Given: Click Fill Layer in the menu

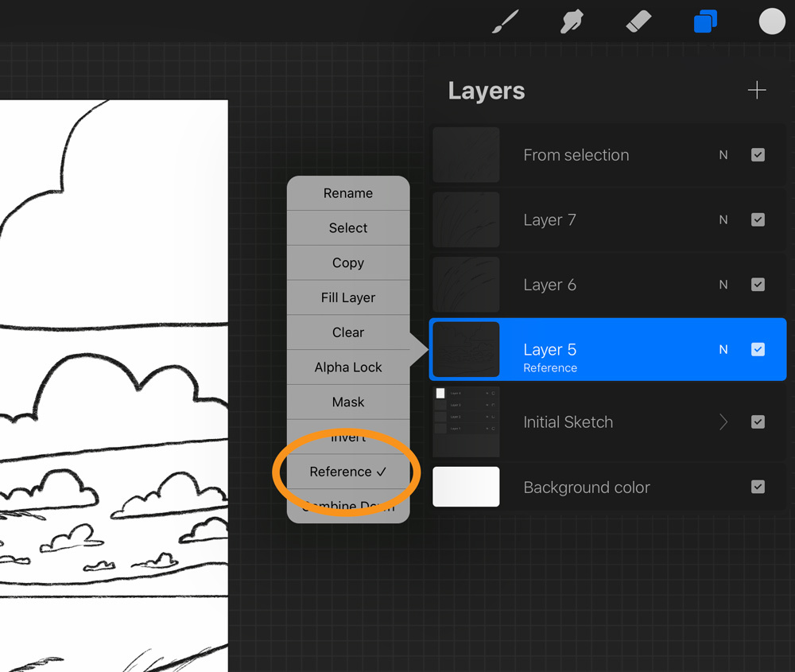Looking at the screenshot, I should click(348, 297).
